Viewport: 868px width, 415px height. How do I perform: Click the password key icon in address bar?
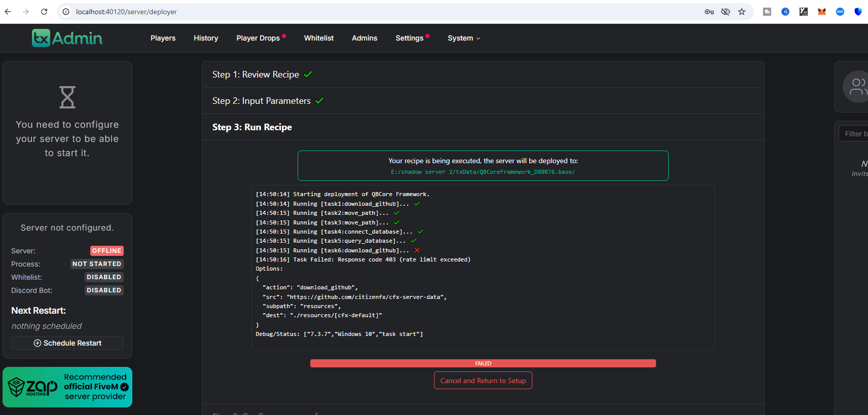(709, 12)
